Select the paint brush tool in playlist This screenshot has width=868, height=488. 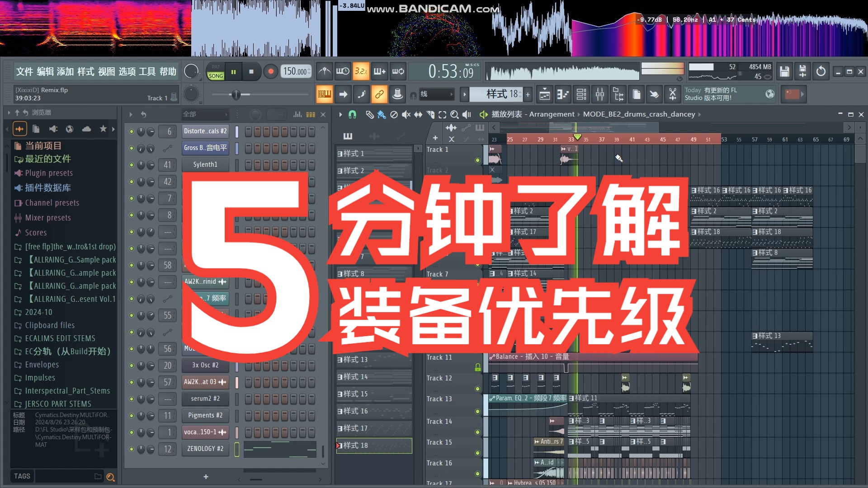click(x=381, y=115)
